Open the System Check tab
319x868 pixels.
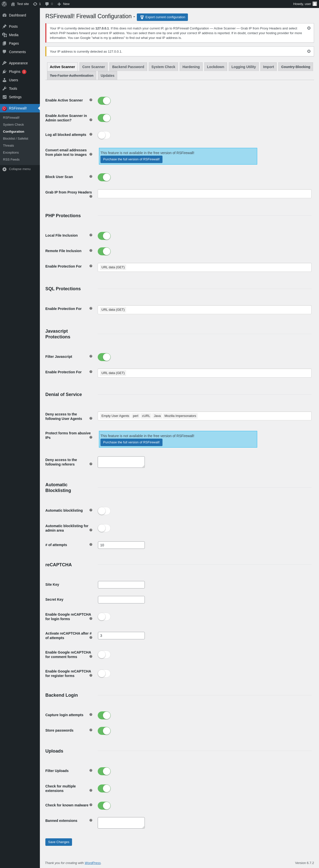click(x=163, y=67)
